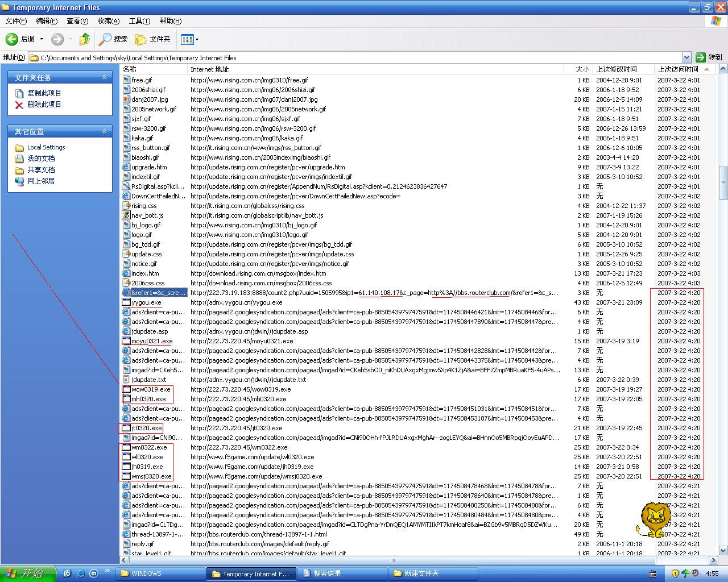Screen dimensions: 728x582
Task: Click the Go (转到) button
Action: pyautogui.click(x=709, y=57)
